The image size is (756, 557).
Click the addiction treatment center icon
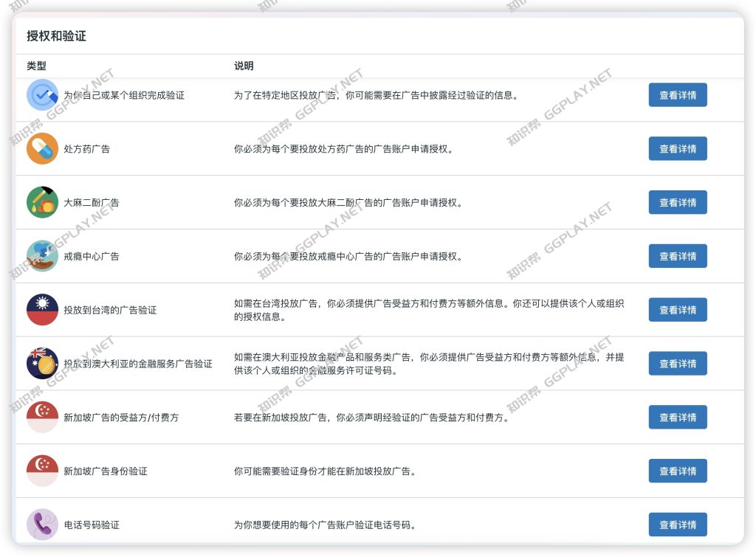tap(42, 256)
